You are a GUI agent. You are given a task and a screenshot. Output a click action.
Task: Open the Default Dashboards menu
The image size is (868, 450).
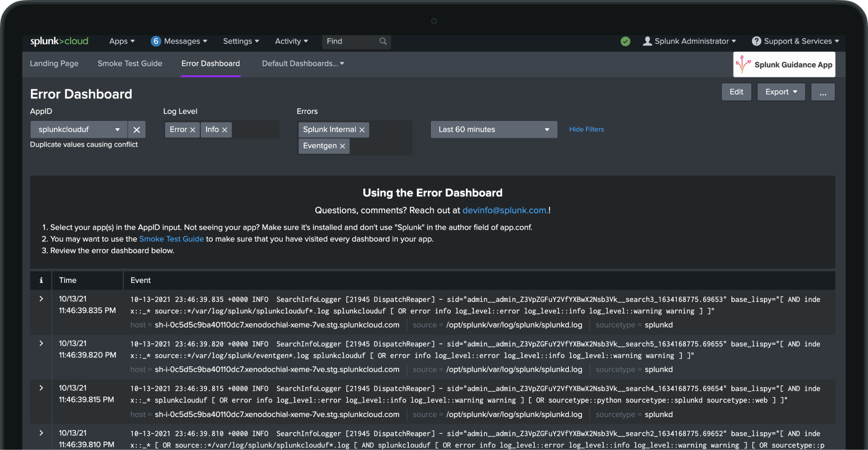(303, 64)
